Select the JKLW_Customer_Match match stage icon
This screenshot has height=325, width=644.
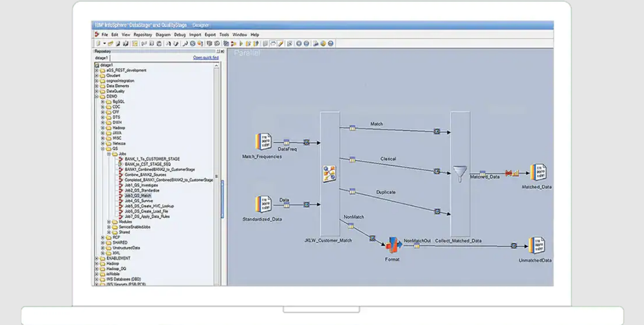pyautogui.click(x=329, y=174)
